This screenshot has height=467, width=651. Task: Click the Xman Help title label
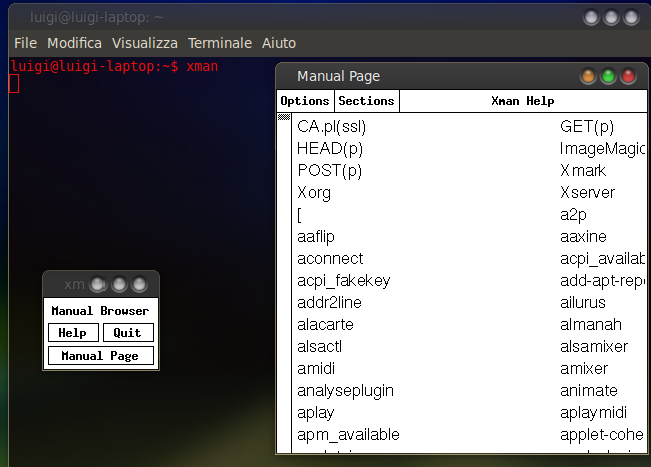523,101
